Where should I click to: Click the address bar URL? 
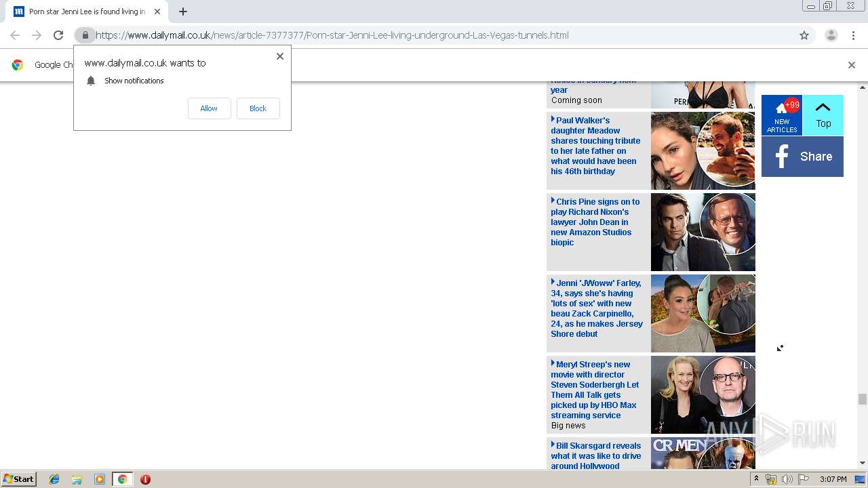coord(332,35)
